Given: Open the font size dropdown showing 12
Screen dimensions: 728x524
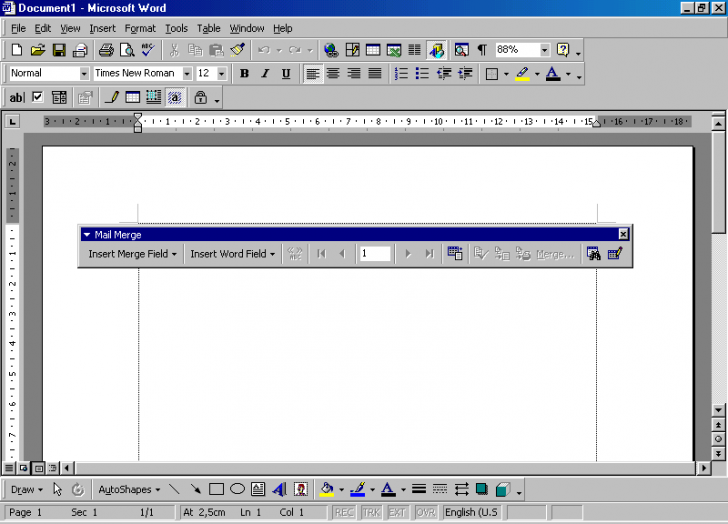Looking at the screenshot, I should pyautogui.click(x=221, y=73).
